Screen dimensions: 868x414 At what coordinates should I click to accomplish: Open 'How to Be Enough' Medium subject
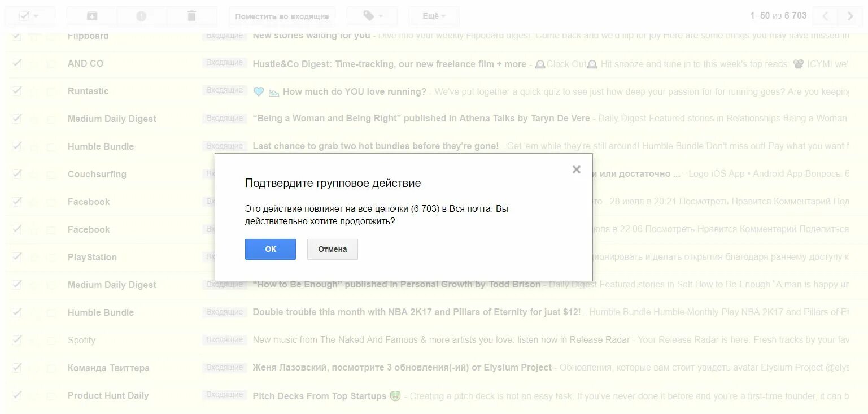click(x=396, y=284)
